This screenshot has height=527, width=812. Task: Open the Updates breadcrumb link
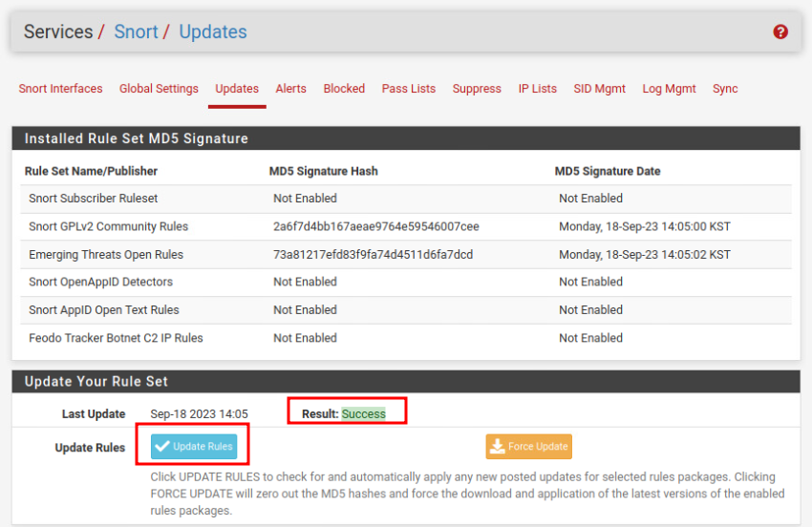(x=213, y=32)
